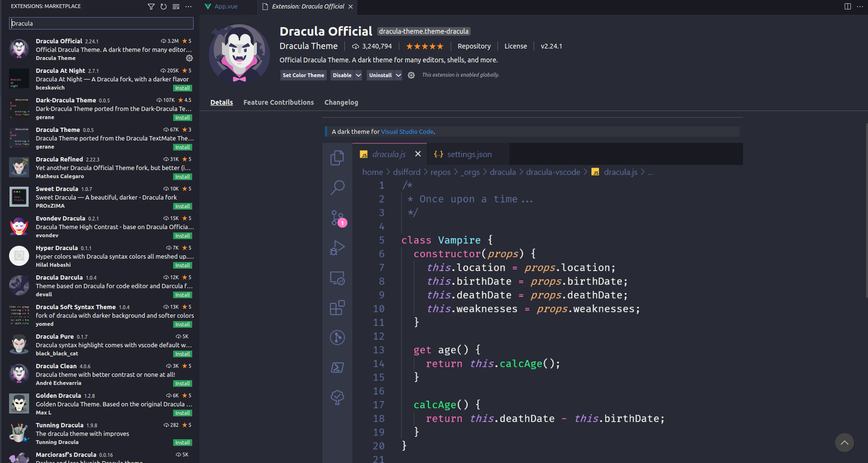Install the Dracula At Night extension
Viewport: 868px width, 463px height.
[183, 88]
